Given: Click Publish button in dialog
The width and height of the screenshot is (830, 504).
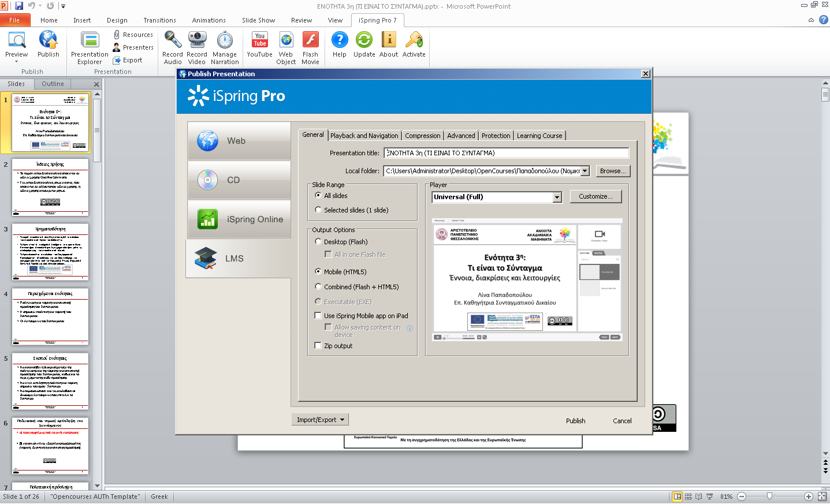Looking at the screenshot, I should 575,421.
